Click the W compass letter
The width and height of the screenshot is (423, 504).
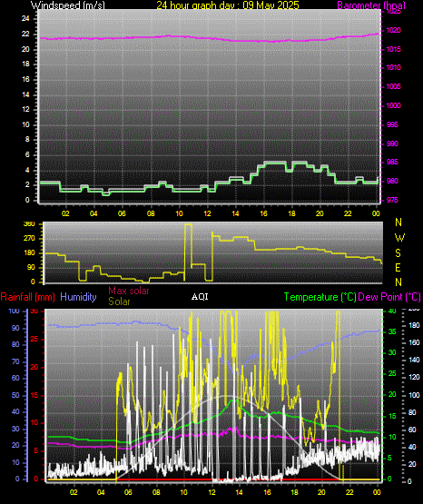tap(399, 238)
